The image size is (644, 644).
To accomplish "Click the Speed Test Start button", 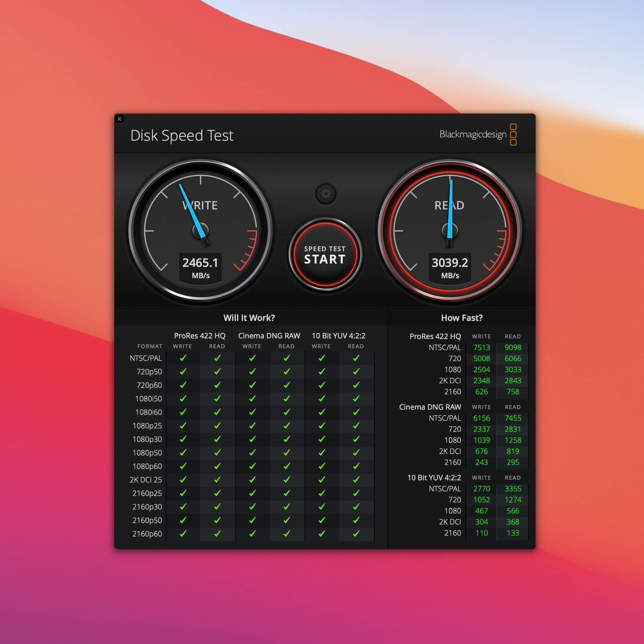I will click(325, 255).
